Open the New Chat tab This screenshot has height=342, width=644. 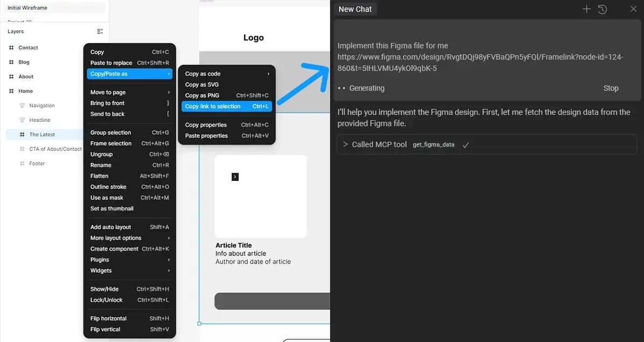(x=355, y=9)
